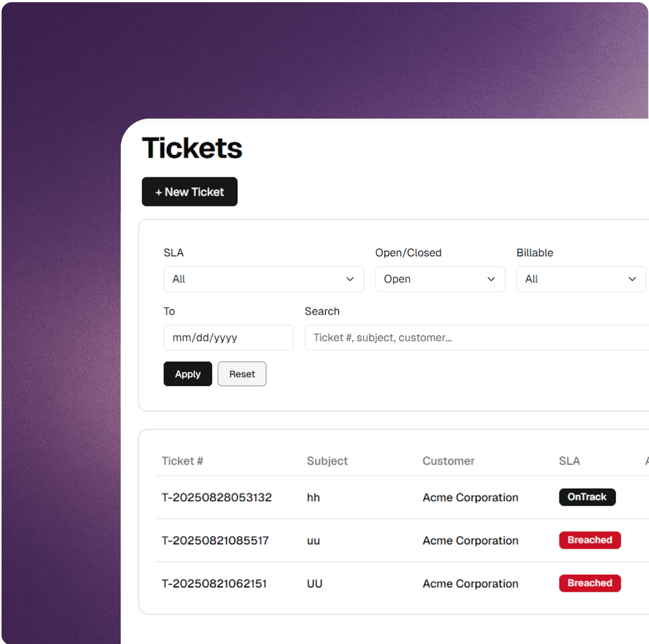Open the SLA filter dropdown
The width and height of the screenshot is (649, 644).
point(263,279)
